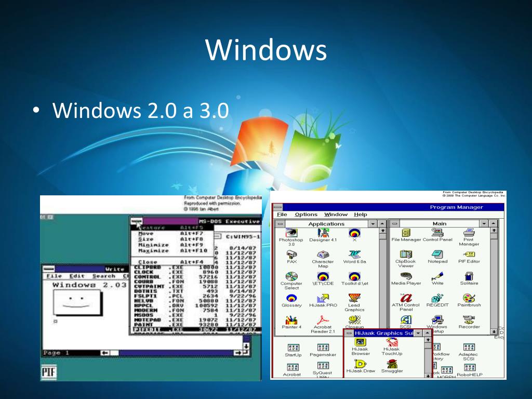Open Main window control-menu box
Image resolution: width=532 pixels, height=399 pixels.
point(394,224)
